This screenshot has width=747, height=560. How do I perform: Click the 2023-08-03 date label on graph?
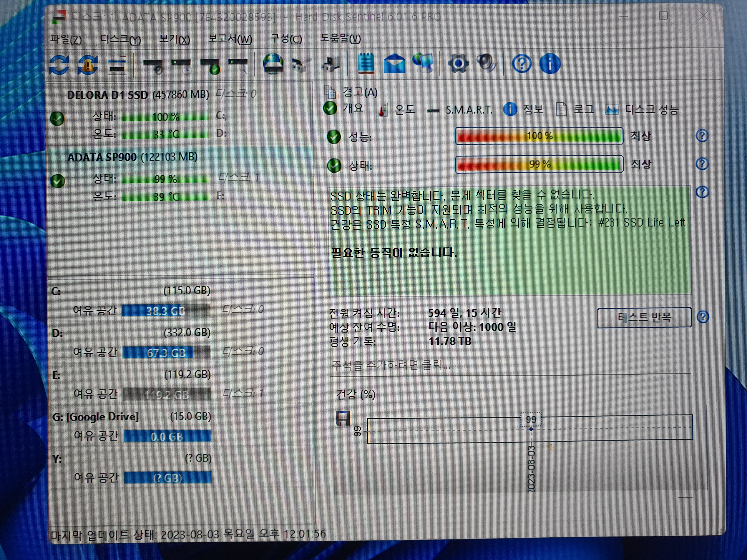(x=531, y=469)
